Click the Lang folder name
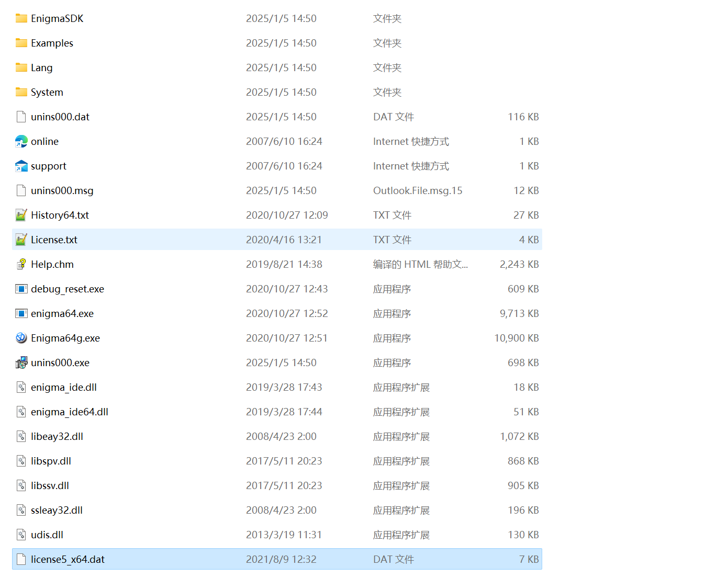The image size is (728, 578). pyautogui.click(x=41, y=67)
